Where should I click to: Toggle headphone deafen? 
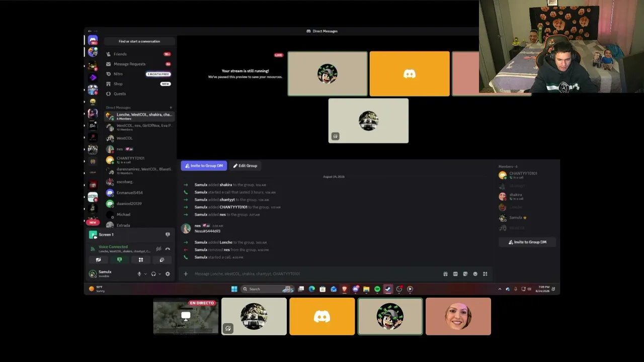pos(153,274)
